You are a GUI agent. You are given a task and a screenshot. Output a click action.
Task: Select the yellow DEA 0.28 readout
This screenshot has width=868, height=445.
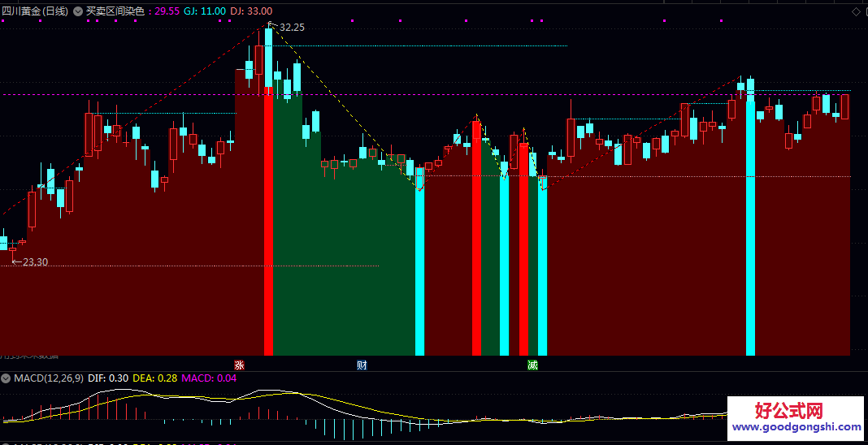click(x=155, y=378)
